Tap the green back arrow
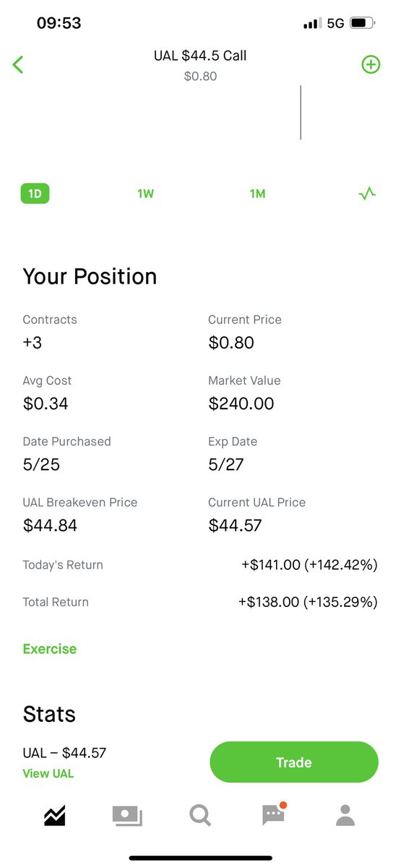 coord(18,64)
